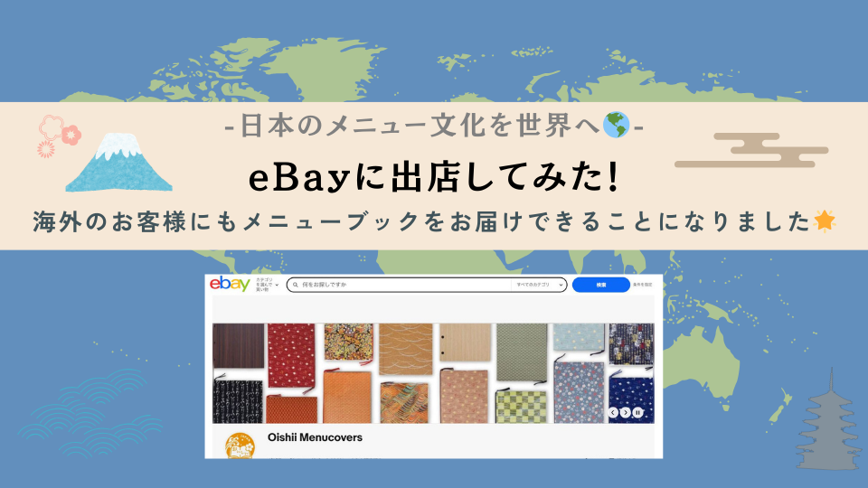Click the magnifier icon in search box
The image size is (868, 488).
click(x=296, y=285)
